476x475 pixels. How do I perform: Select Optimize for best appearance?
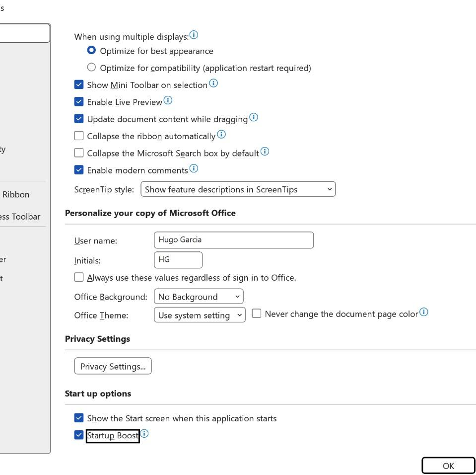91,50
